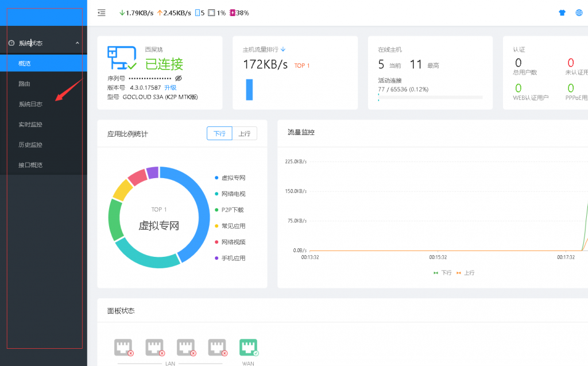
Task: Switch application stats to 上行
Action: (245, 133)
